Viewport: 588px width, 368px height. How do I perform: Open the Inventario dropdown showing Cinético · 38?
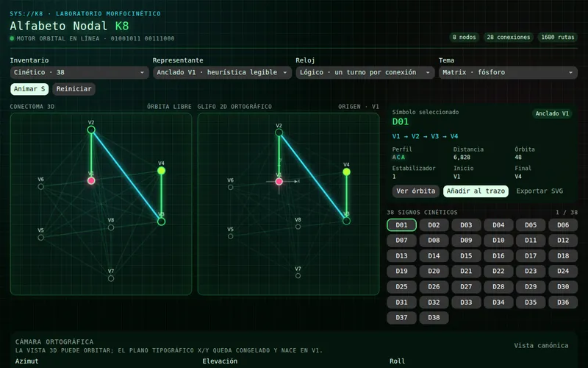pos(79,72)
